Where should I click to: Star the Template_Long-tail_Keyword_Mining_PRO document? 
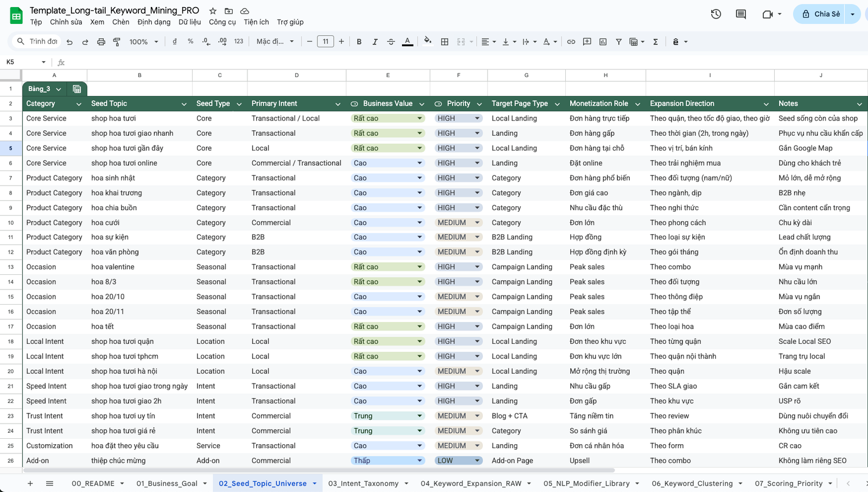[213, 11]
